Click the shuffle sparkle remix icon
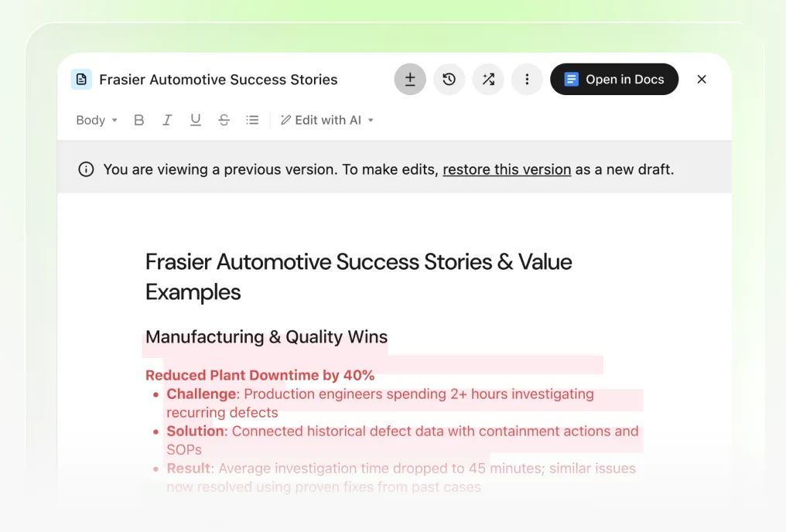This screenshot has height=532, width=786. tap(488, 79)
